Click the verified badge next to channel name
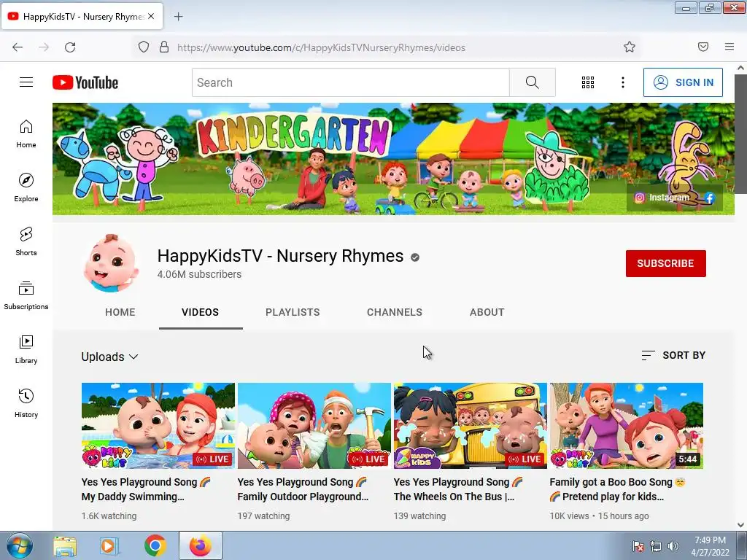Screen dimensions: 747x560 pos(415,257)
